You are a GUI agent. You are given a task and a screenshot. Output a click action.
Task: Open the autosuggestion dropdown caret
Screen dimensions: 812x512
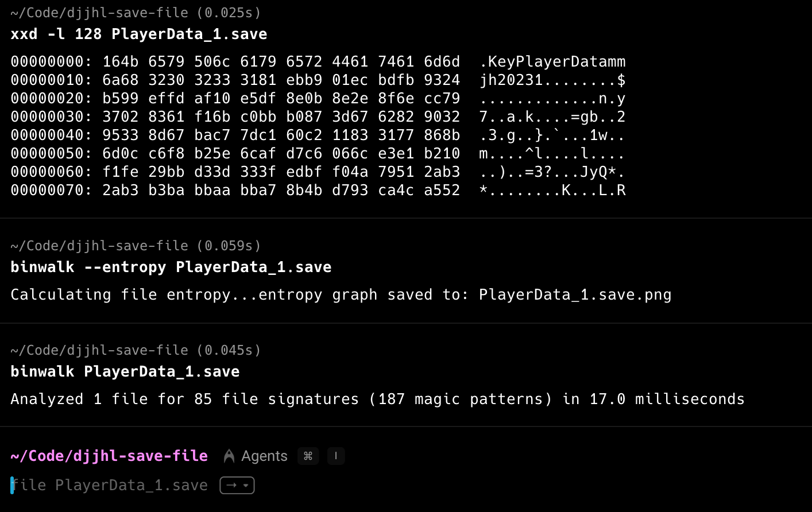[x=246, y=486]
